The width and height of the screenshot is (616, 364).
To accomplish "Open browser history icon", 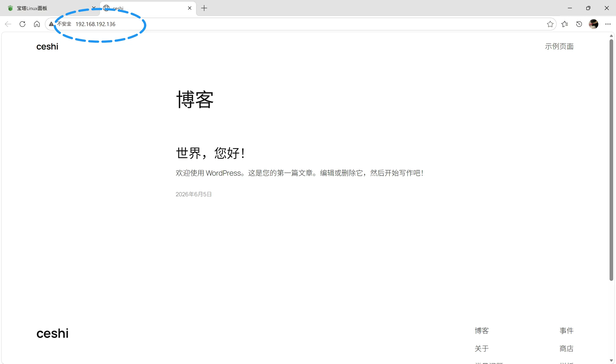I will (579, 24).
